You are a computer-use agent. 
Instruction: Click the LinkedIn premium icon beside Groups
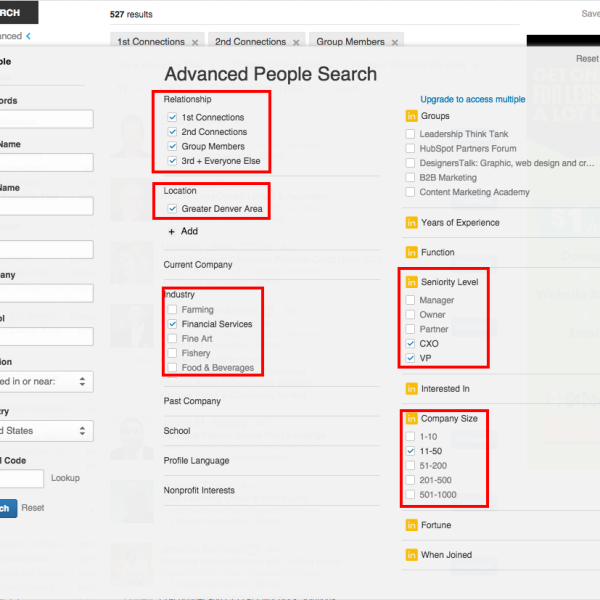[x=411, y=116]
